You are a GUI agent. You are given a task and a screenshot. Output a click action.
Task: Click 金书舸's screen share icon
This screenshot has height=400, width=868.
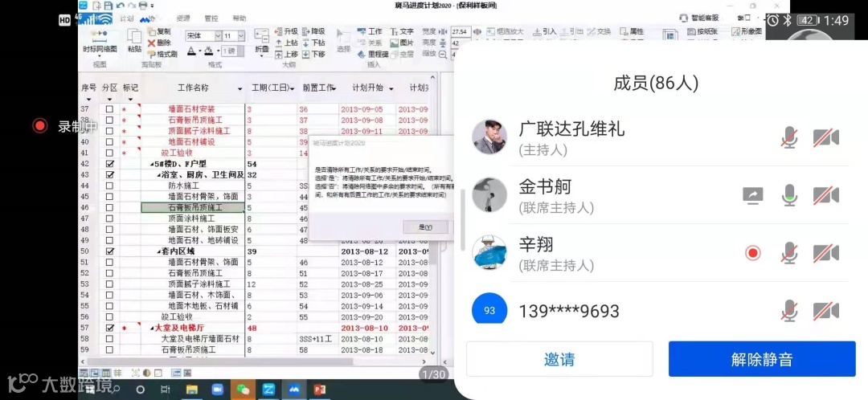753,194
